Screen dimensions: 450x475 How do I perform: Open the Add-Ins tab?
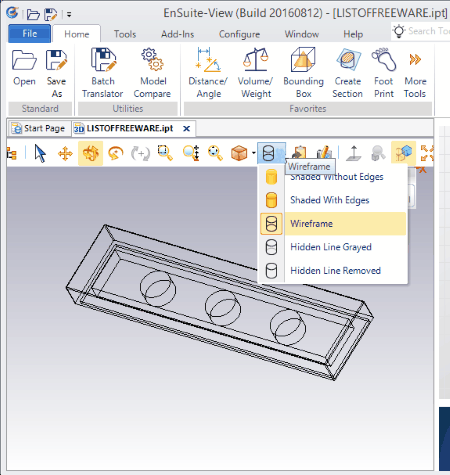tap(178, 34)
